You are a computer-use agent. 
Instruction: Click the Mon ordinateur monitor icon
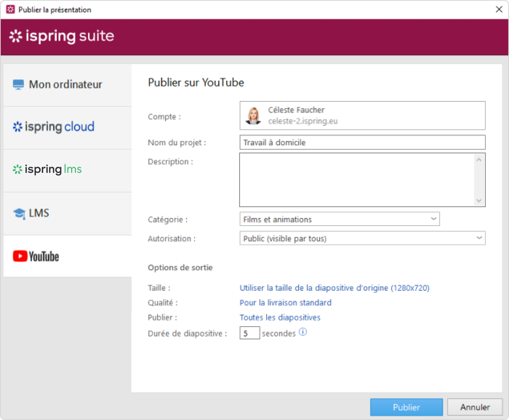click(18, 84)
